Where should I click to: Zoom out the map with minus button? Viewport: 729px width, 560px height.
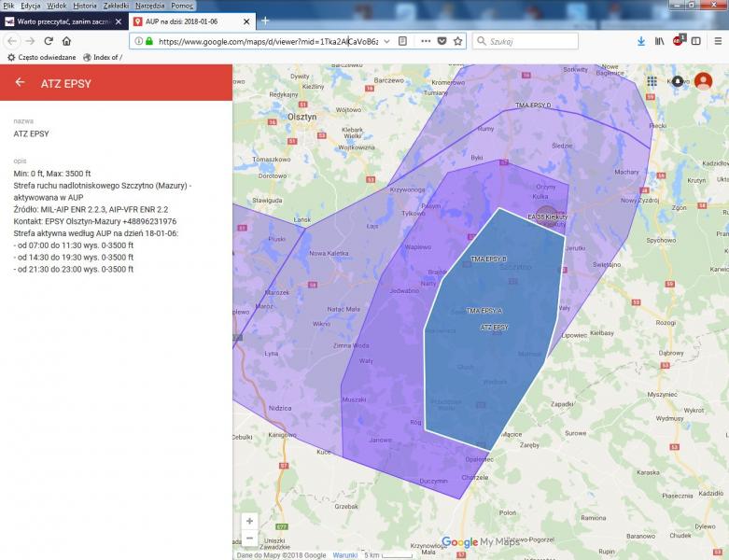pos(248,538)
